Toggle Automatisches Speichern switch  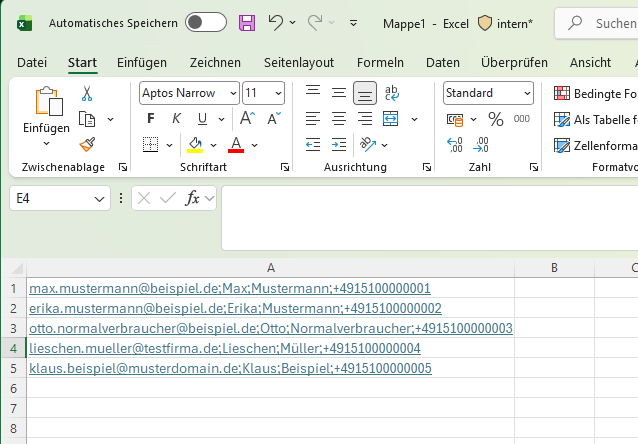coord(206,22)
